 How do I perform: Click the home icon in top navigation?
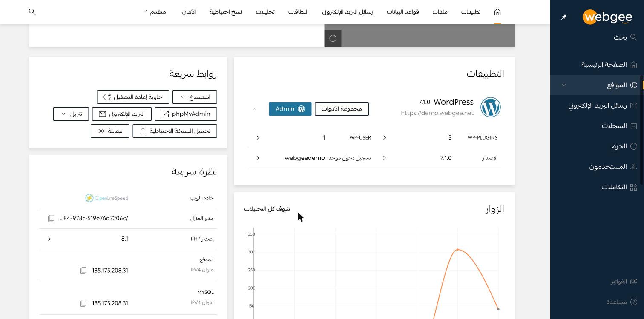497,12
